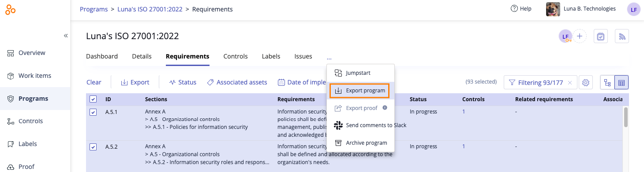
Task: Click Related requirements column header
Action: pyautogui.click(x=544, y=99)
